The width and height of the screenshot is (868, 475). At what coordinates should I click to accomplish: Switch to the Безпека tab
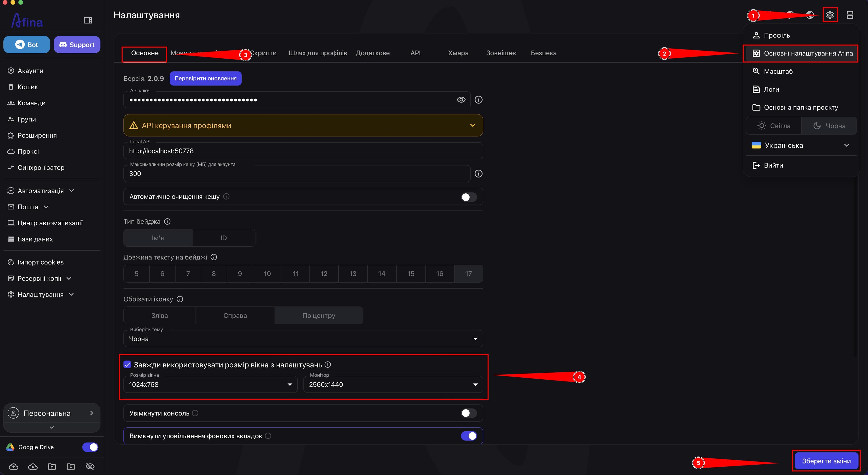coord(543,53)
